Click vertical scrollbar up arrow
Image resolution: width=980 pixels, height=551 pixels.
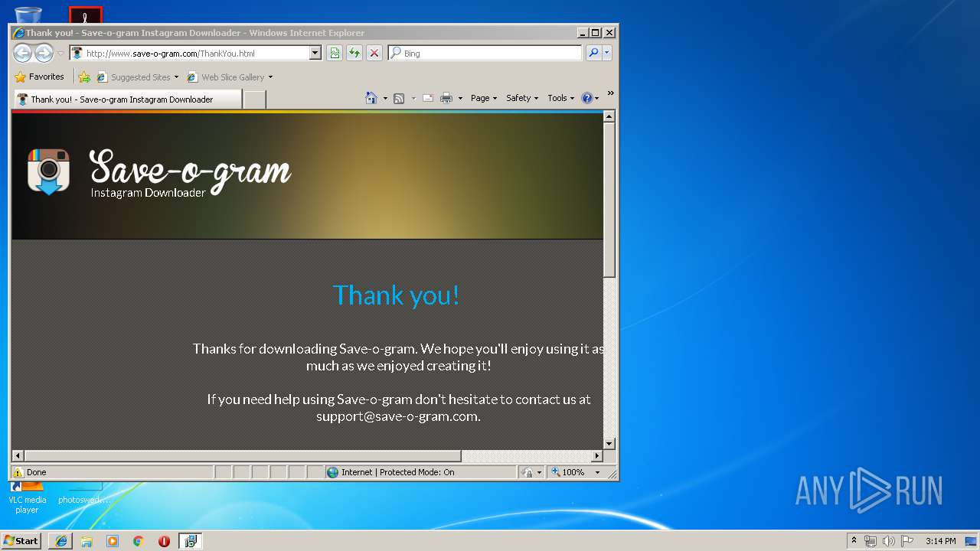pyautogui.click(x=609, y=116)
